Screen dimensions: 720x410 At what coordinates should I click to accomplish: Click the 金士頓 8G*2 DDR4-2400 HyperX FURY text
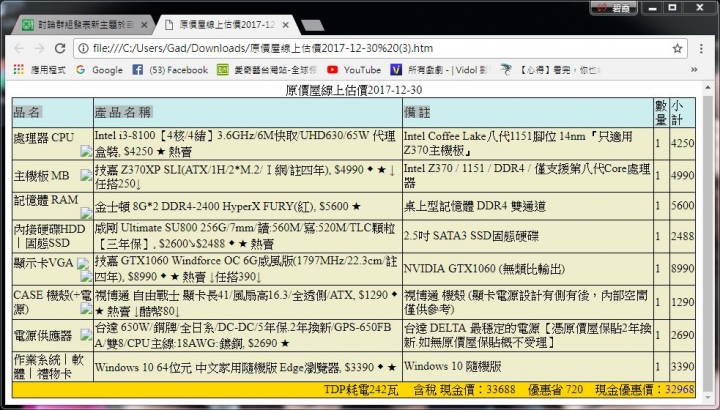click(228, 207)
